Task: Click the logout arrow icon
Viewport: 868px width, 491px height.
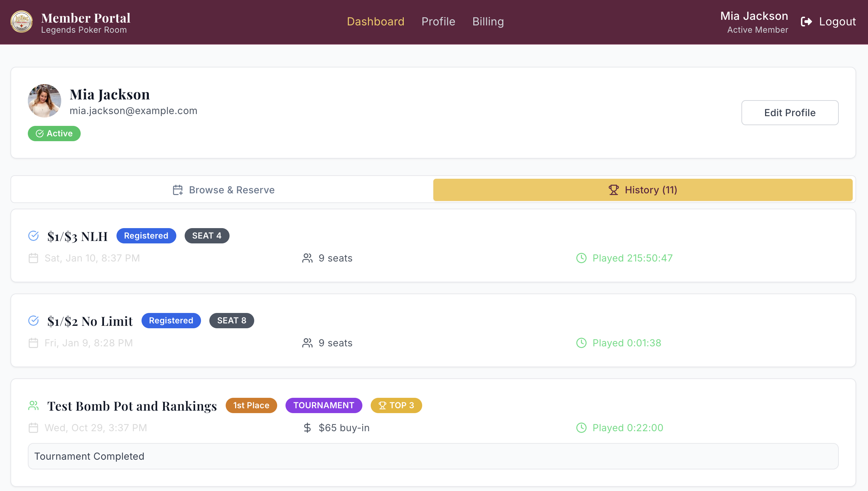Action: 806,22
